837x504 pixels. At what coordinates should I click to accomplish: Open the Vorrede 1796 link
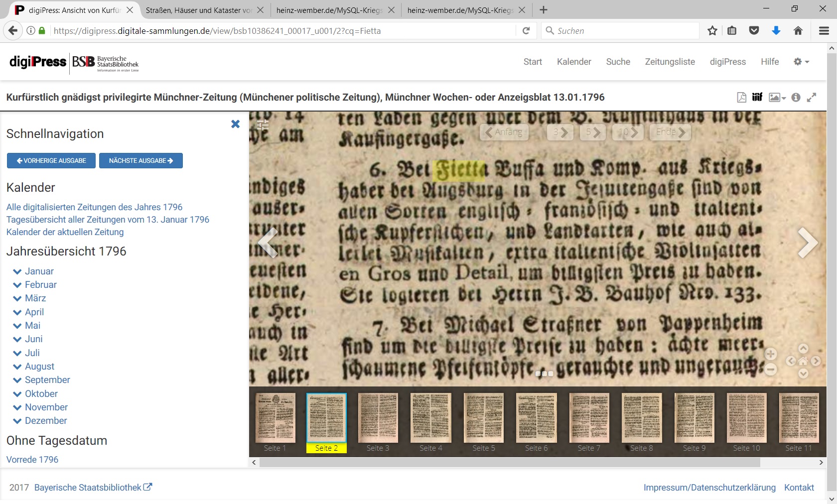[x=32, y=460]
